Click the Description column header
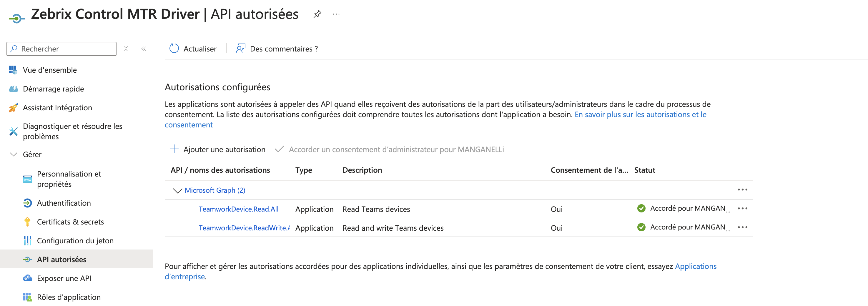Viewport: 868px width, 306px height. (362, 170)
